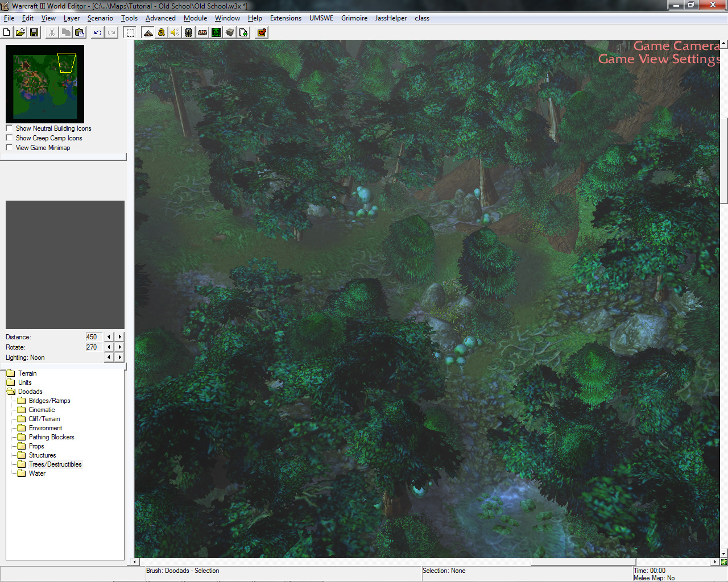Open the Window menu
This screenshot has height=582, width=728.
227,18
